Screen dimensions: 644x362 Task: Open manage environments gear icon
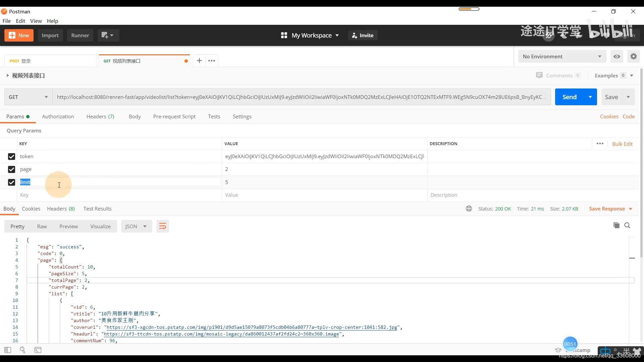634,56
